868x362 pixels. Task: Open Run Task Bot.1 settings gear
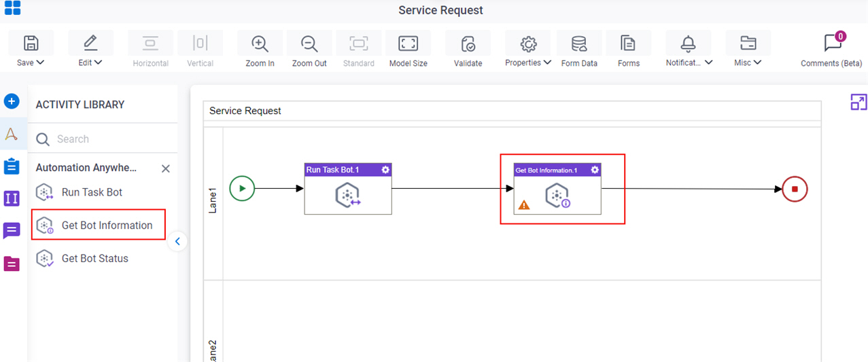pos(385,170)
